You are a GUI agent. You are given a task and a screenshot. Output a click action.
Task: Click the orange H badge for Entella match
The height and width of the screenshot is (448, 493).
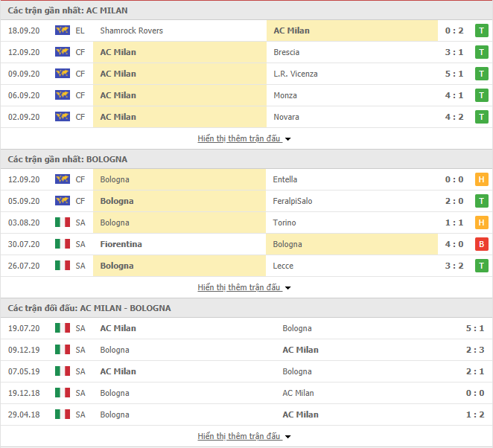(481, 179)
